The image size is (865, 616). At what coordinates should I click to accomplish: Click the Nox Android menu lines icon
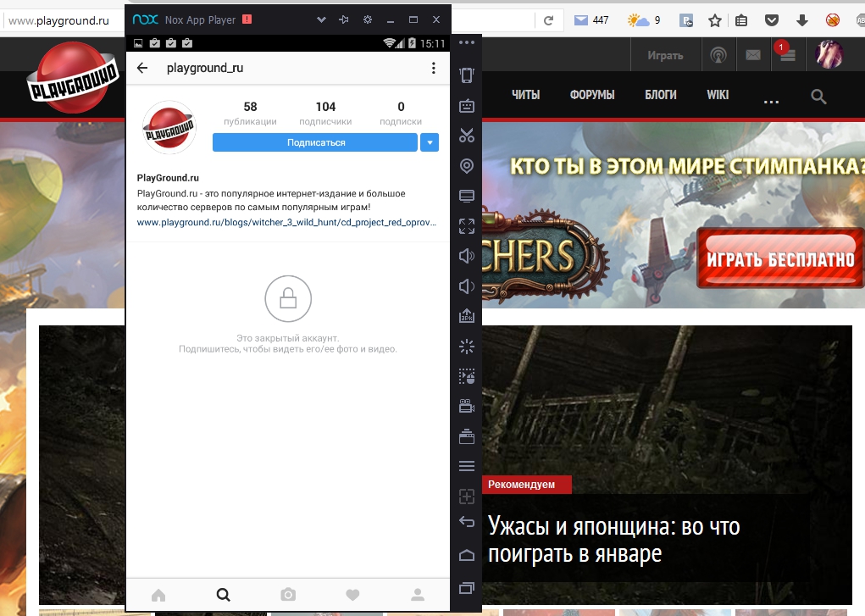click(x=467, y=466)
